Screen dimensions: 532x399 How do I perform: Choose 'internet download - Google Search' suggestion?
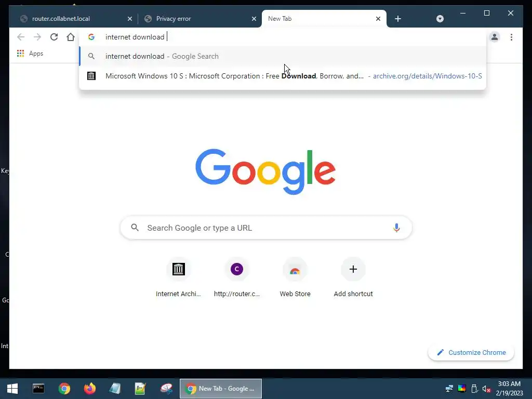(282, 56)
